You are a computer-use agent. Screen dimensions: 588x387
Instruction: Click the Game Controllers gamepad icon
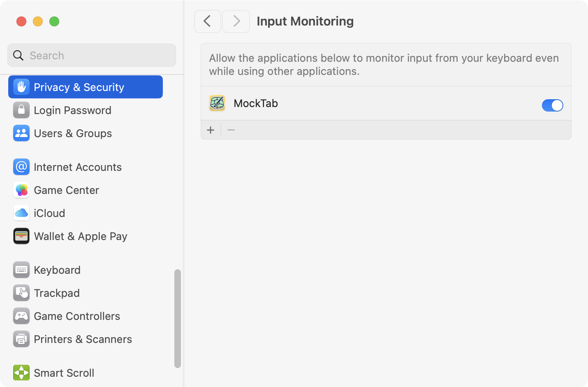pos(21,316)
